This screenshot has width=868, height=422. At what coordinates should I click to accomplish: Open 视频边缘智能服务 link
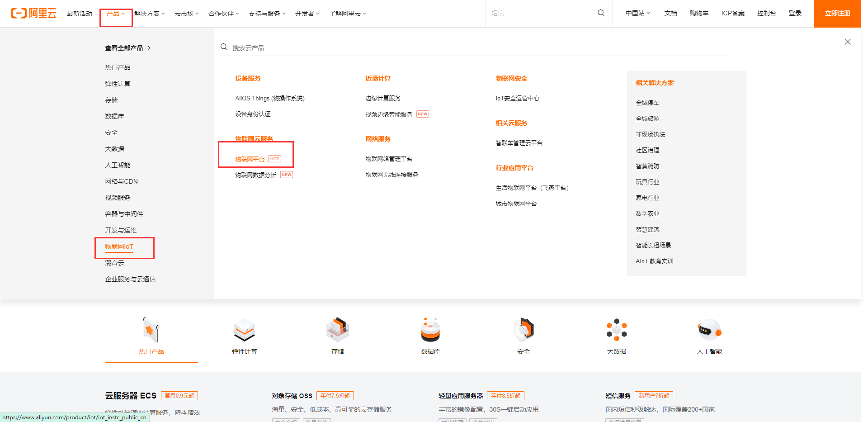pos(389,114)
